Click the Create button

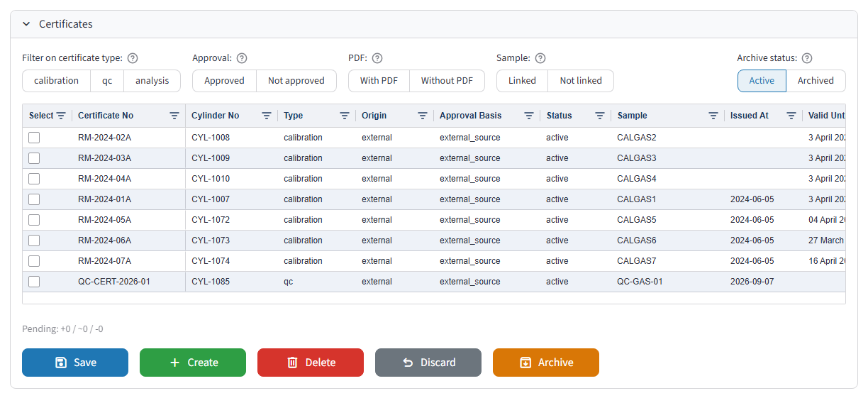tap(193, 363)
